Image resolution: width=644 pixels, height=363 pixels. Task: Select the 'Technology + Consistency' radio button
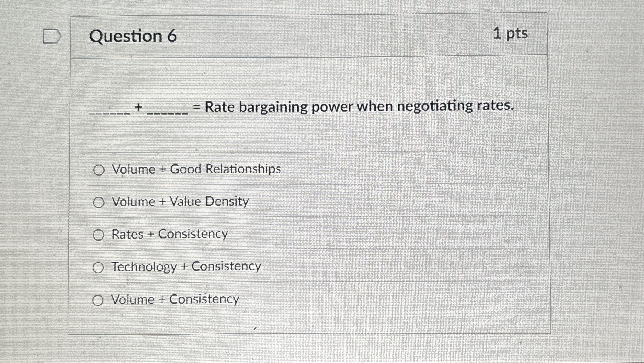click(x=99, y=267)
